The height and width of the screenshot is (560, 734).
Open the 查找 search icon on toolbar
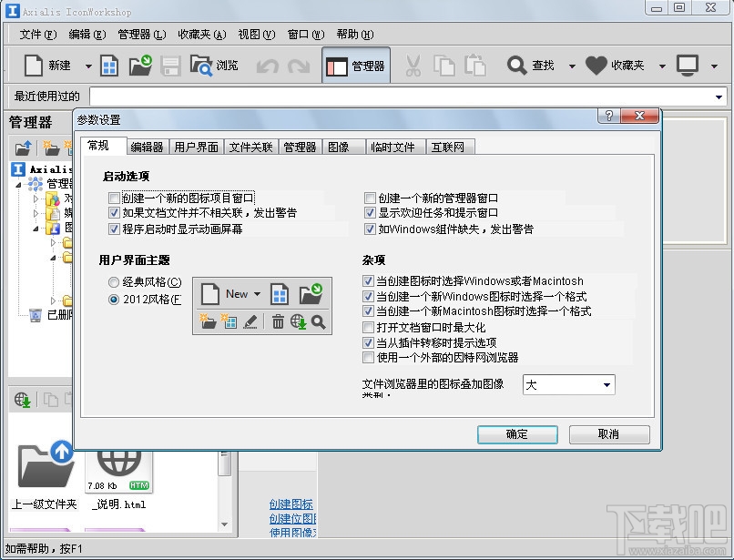[518, 65]
